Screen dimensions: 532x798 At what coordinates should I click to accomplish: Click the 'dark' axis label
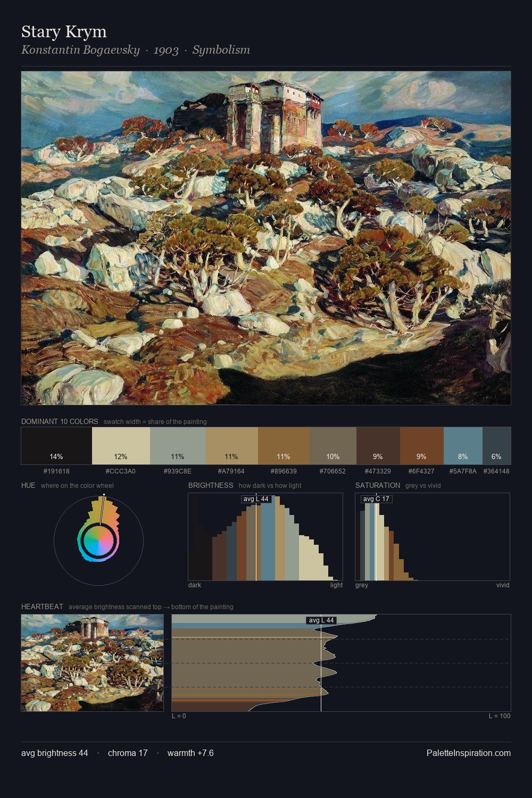[x=195, y=585]
